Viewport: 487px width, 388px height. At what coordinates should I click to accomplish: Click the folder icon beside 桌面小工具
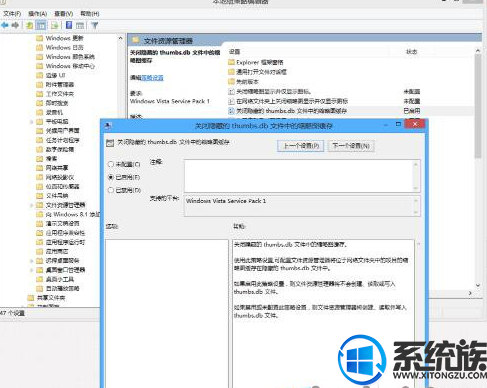coord(40,279)
